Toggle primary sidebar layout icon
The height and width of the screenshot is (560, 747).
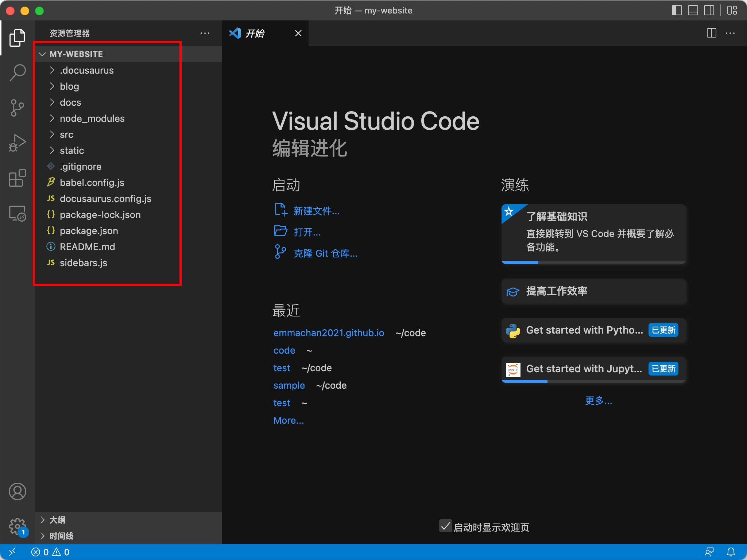(677, 10)
